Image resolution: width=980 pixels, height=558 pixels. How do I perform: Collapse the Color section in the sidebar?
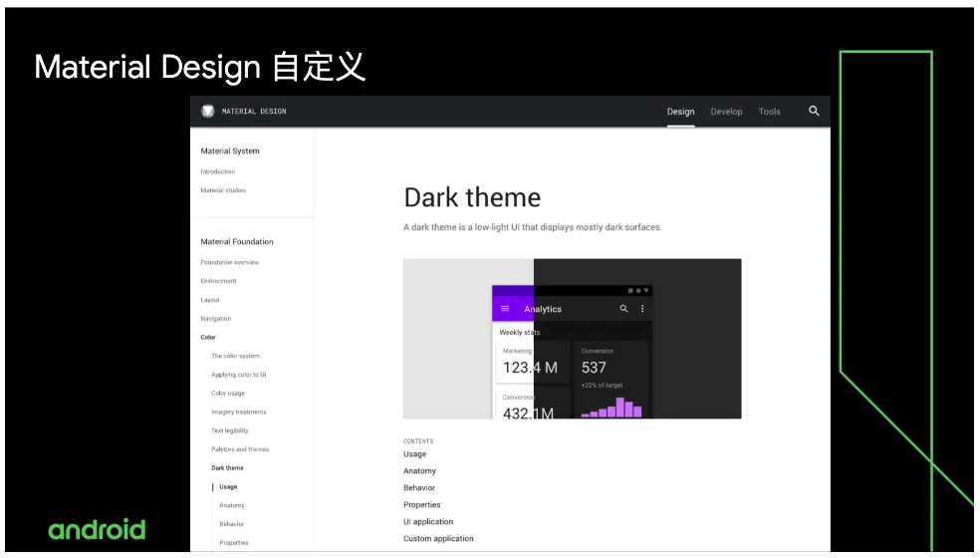[208, 337]
